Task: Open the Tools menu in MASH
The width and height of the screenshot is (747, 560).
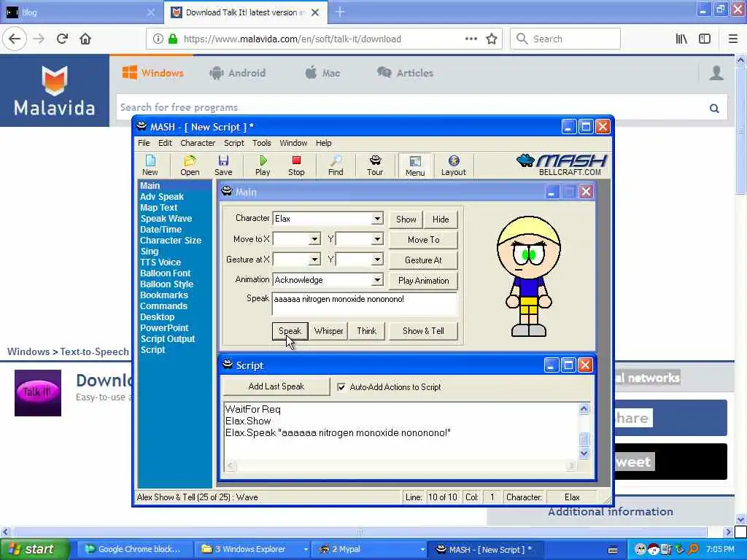Action: [x=262, y=143]
